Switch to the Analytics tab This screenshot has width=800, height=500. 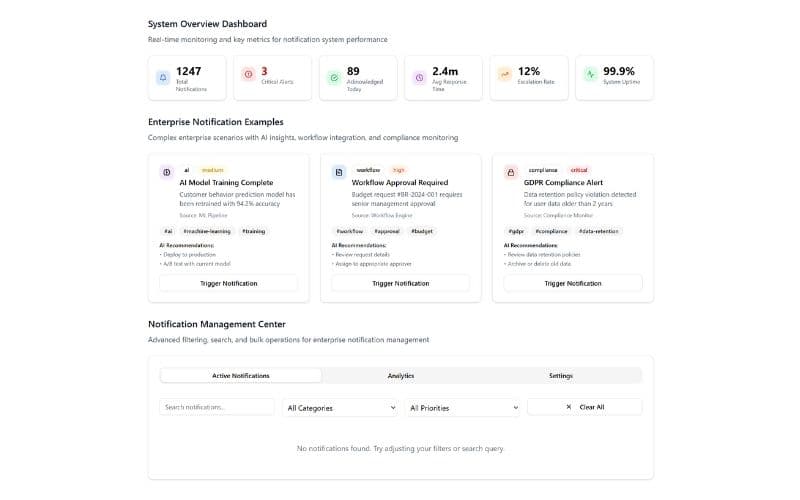[x=401, y=376]
